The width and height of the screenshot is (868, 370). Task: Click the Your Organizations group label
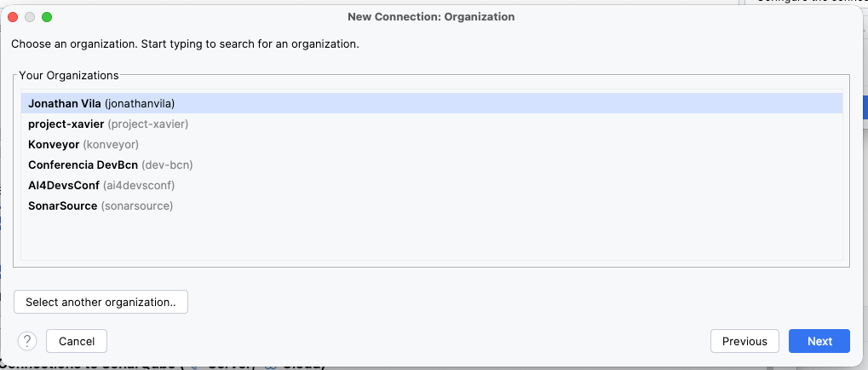[x=69, y=76]
